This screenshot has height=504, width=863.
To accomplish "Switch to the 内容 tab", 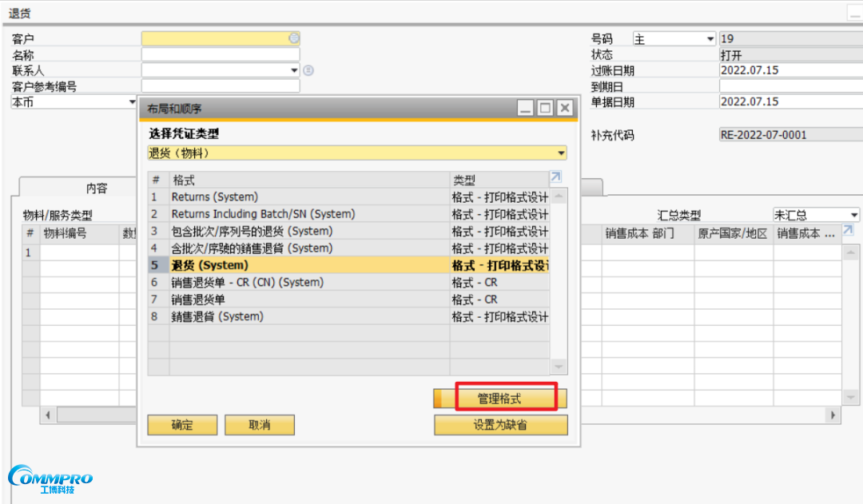I will click(x=97, y=189).
